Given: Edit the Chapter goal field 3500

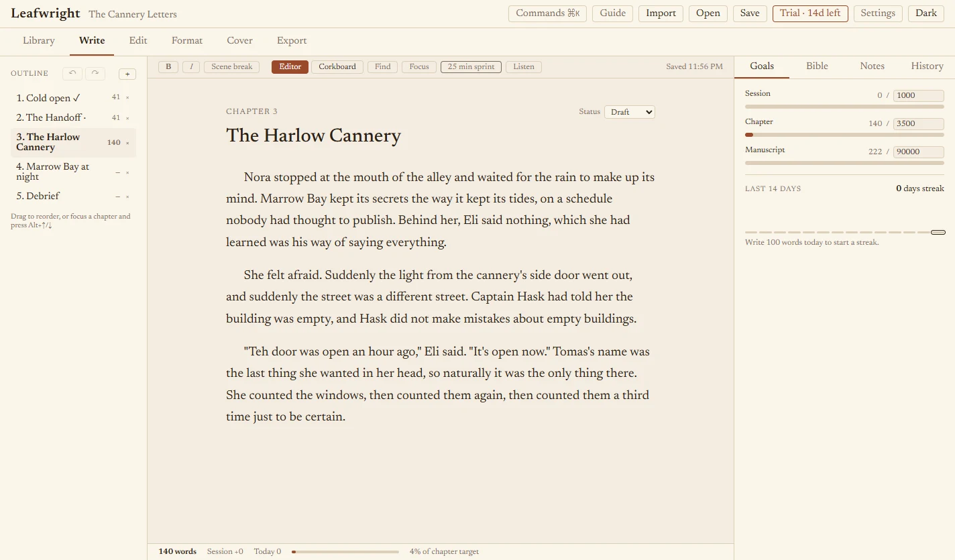Looking at the screenshot, I should [x=919, y=123].
